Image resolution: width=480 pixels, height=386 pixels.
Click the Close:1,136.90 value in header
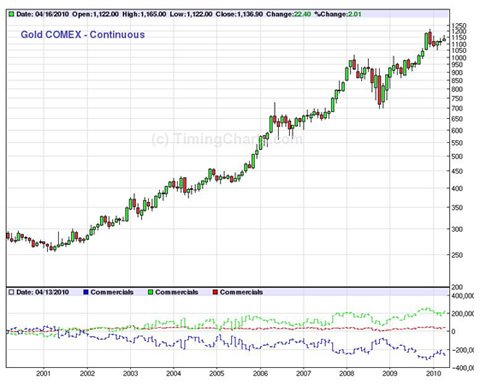[239, 14]
